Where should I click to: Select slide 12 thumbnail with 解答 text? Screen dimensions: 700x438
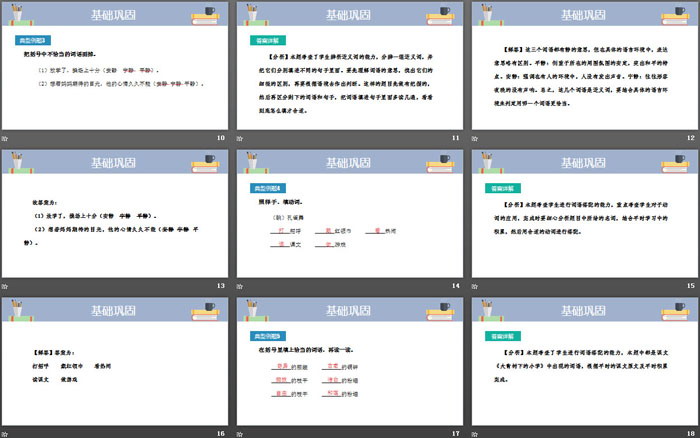(585, 75)
